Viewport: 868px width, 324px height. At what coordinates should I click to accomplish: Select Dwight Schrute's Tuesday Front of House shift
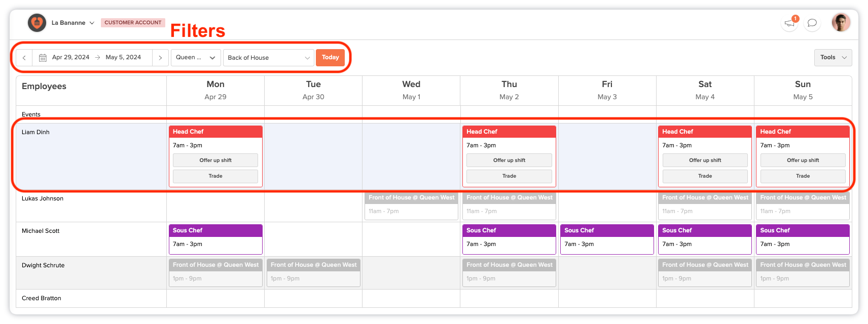[313, 272]
